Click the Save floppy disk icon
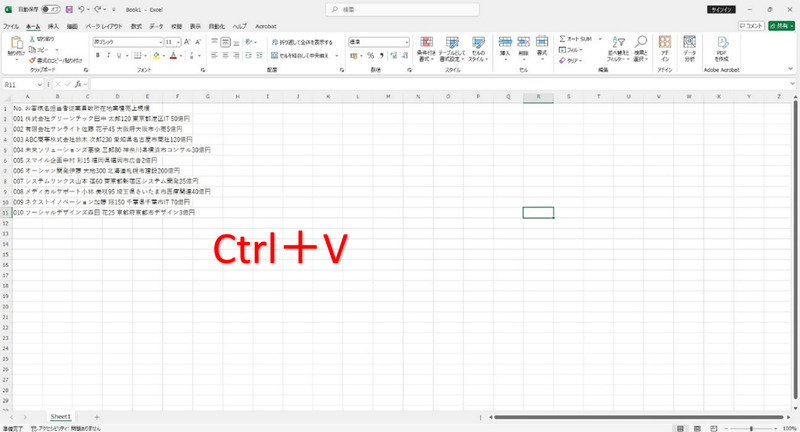This screenshot has width=800, height=432. click(x=69, y=9)
